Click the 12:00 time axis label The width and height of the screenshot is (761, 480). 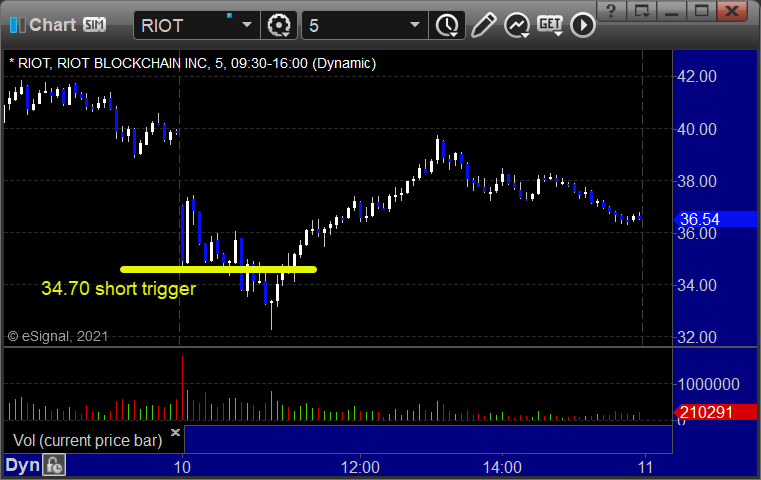(360, 468)
